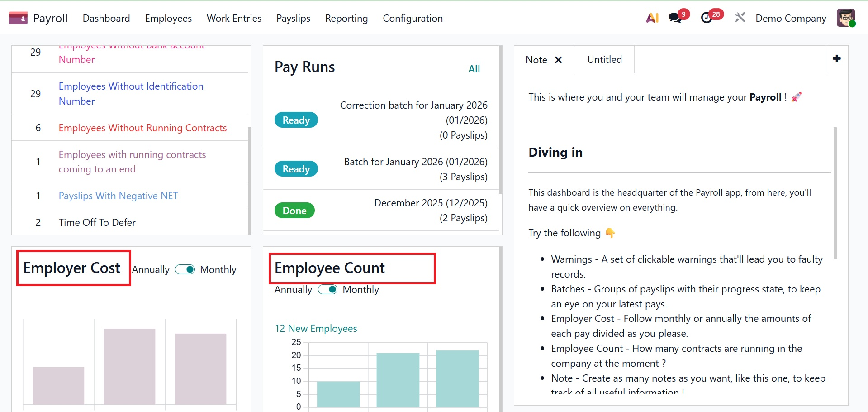The height and width of the screenshot is (412, 868).
Task: Open Payslips With Negative NET warning
Action: pos(118,196)
